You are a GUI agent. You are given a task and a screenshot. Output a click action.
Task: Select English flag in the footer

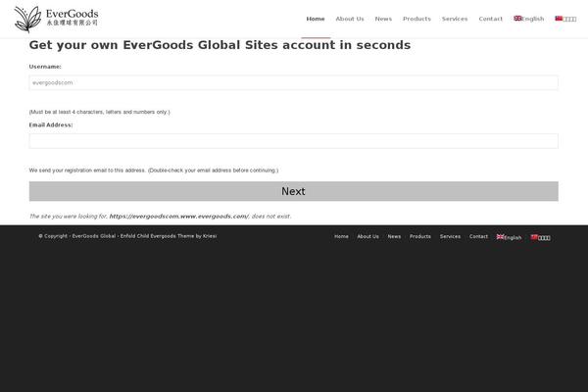(509, 237)
